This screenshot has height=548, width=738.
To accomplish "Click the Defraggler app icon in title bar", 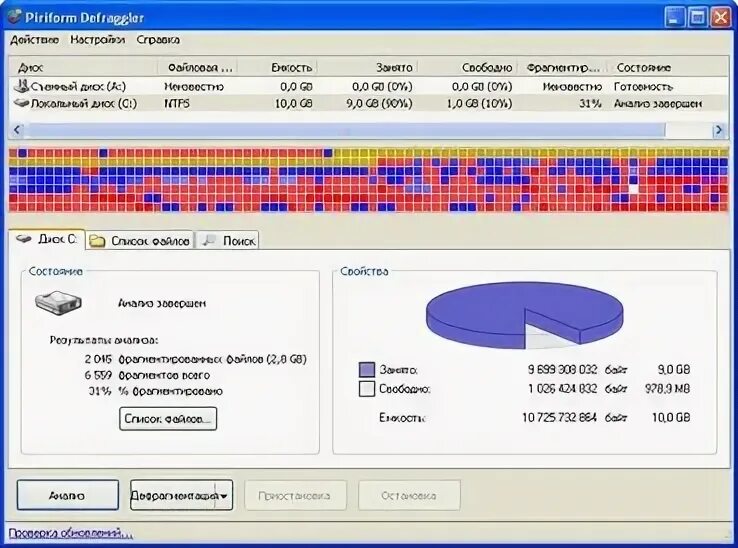I will pos(15,17).
